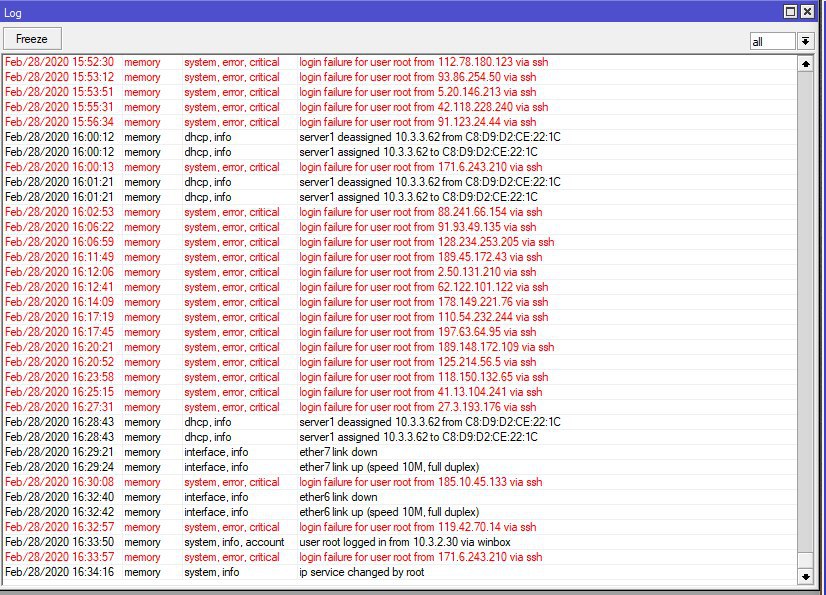Select login failure from 189.45.172.43
This screenshot has width=826, height=595.
click(400, 257)
